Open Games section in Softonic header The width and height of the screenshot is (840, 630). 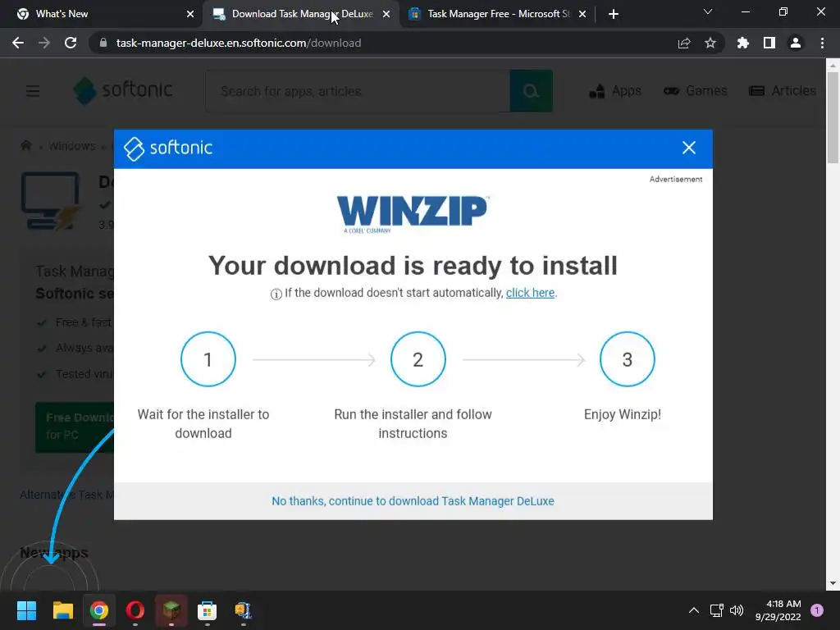(x=696, y=91)
